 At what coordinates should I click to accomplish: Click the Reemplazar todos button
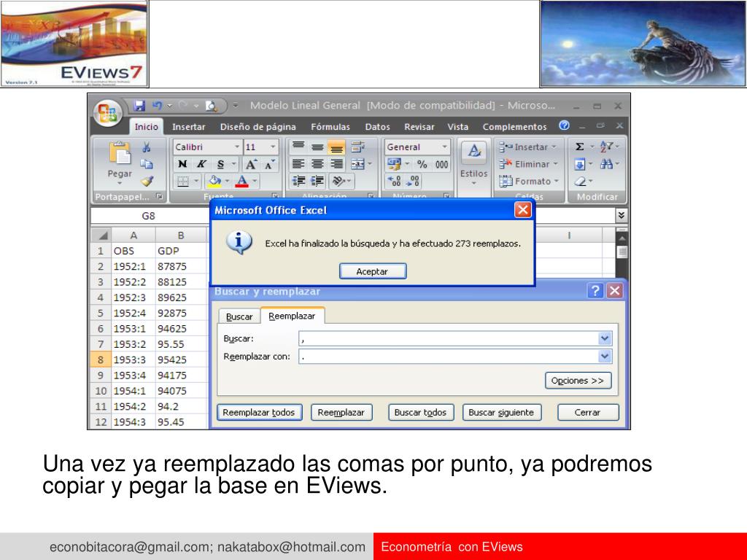coord(259,413)
